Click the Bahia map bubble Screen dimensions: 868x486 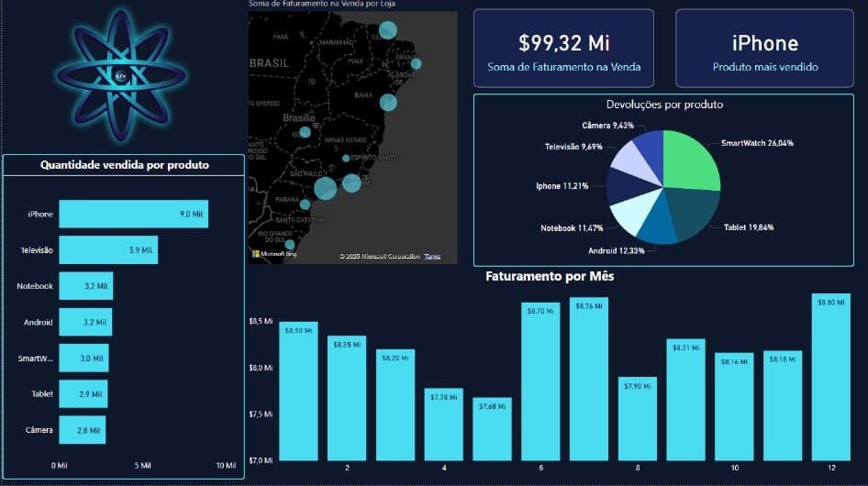click(388, 103)
